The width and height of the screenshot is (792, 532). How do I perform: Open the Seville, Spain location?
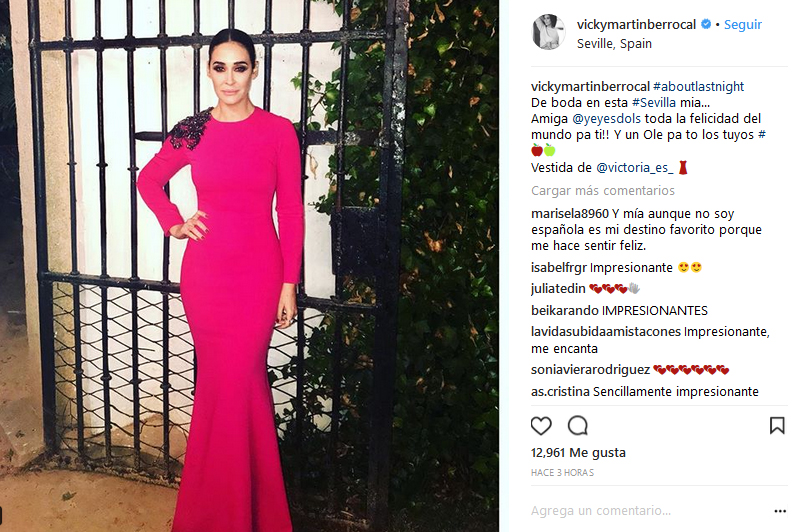tap(614, 44)
